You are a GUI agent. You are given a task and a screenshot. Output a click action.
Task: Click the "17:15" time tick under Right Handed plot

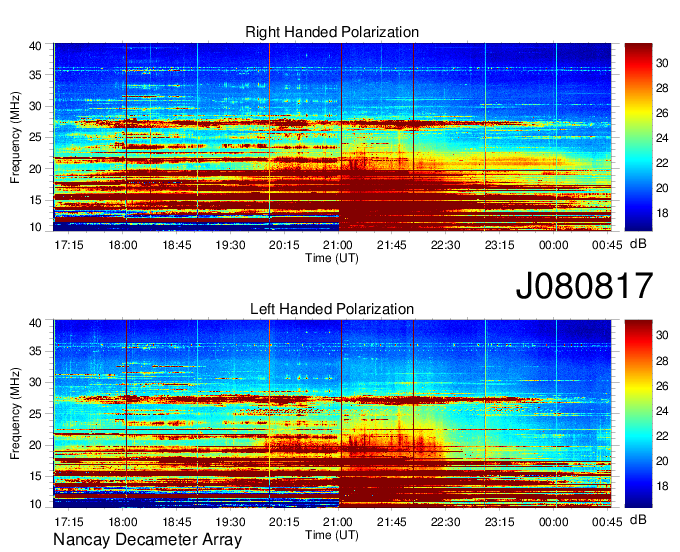(x=69, y=245)
